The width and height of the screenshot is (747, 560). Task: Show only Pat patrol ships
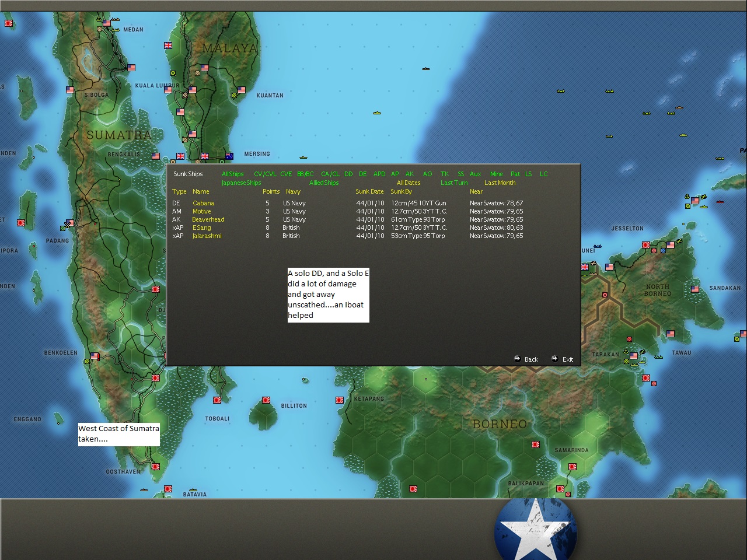(515, 174)
